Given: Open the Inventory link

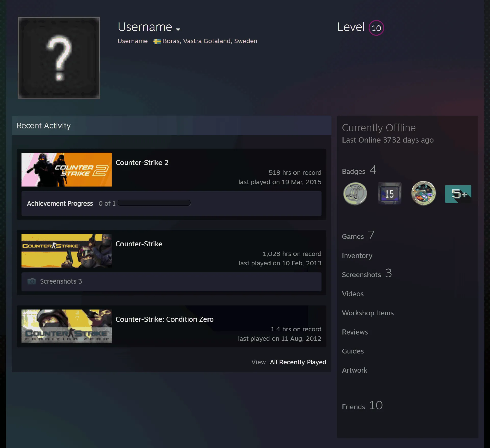Looking at the screenshot, I should tap(357, 255).
